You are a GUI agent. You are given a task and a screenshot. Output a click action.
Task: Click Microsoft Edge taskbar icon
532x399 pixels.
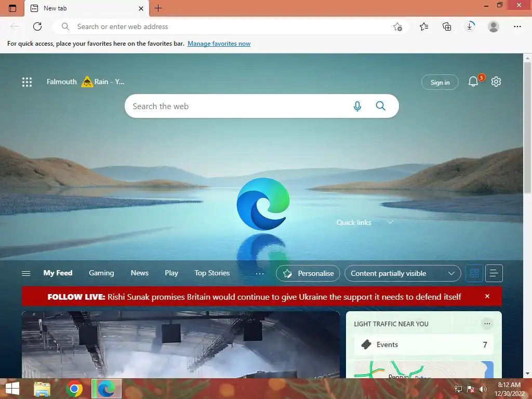coord(106,389)
